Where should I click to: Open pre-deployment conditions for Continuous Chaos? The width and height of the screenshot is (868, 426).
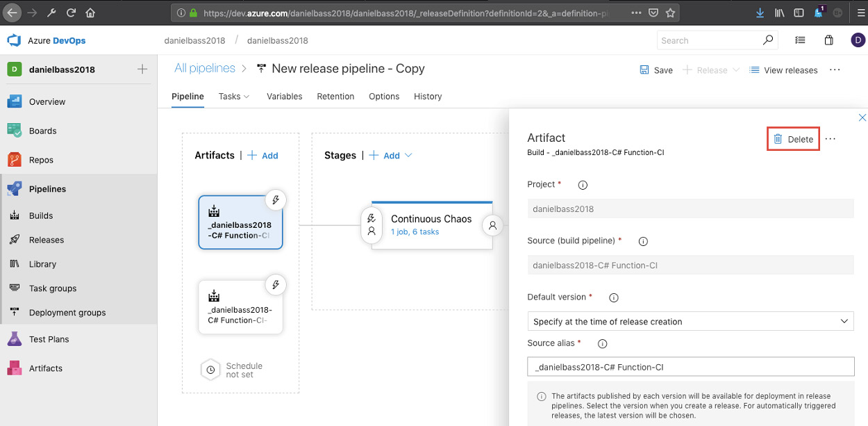pyautogui.click(x=372, y=224)
